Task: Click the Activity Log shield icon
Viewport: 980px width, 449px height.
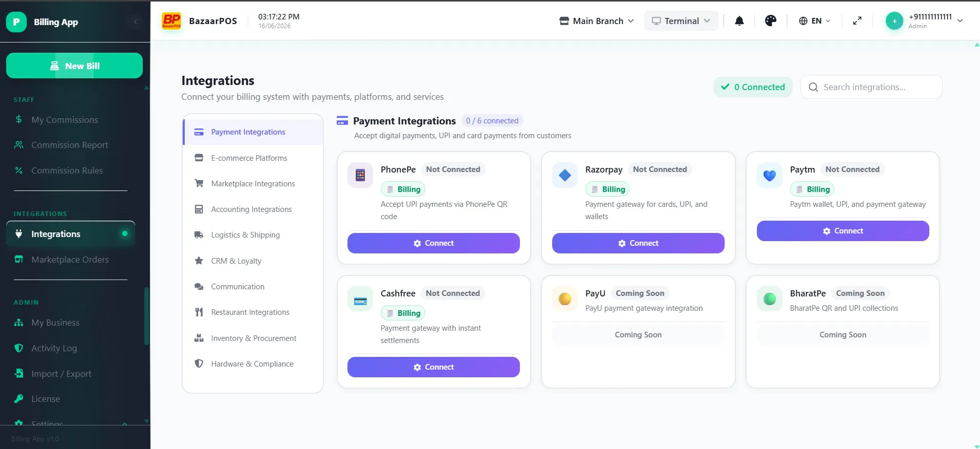Action: point(19,348)
